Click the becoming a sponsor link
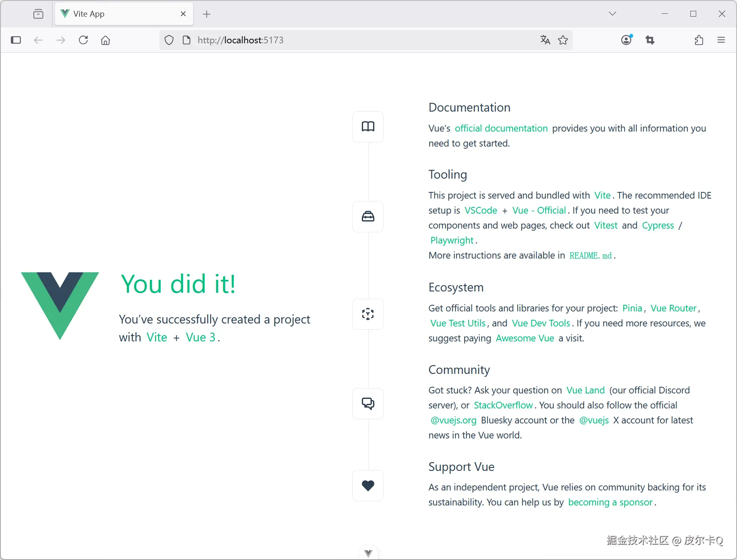Screen dimensions: 737x560 point(610,502)
